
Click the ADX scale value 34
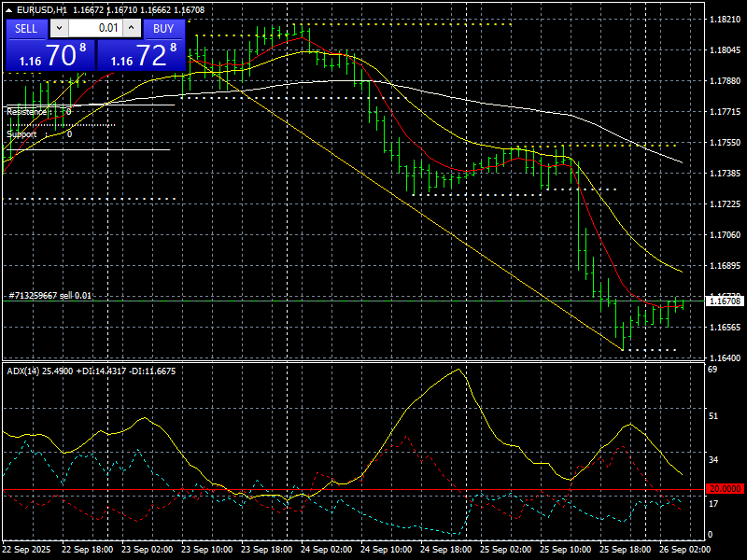point(712,460)
